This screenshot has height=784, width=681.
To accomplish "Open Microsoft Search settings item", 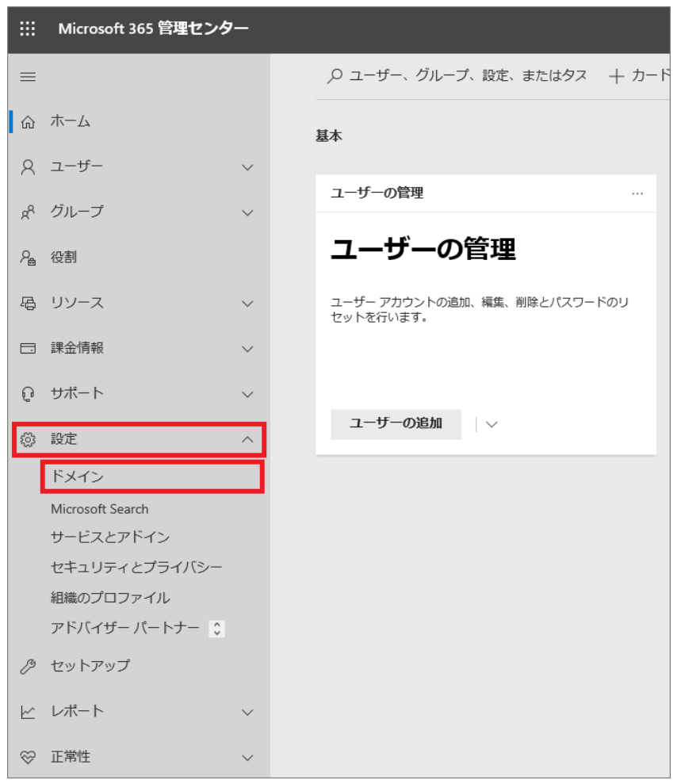I will point(100,509).
